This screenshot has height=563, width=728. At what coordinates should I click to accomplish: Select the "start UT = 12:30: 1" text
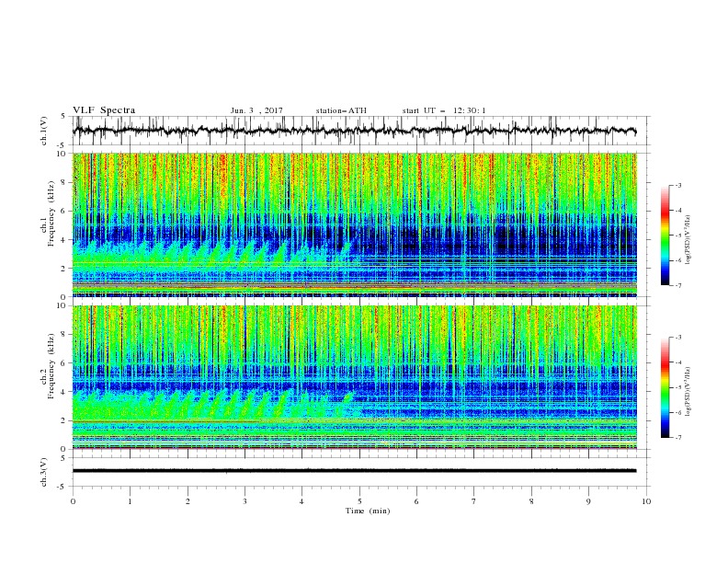(x=444, y=110)
